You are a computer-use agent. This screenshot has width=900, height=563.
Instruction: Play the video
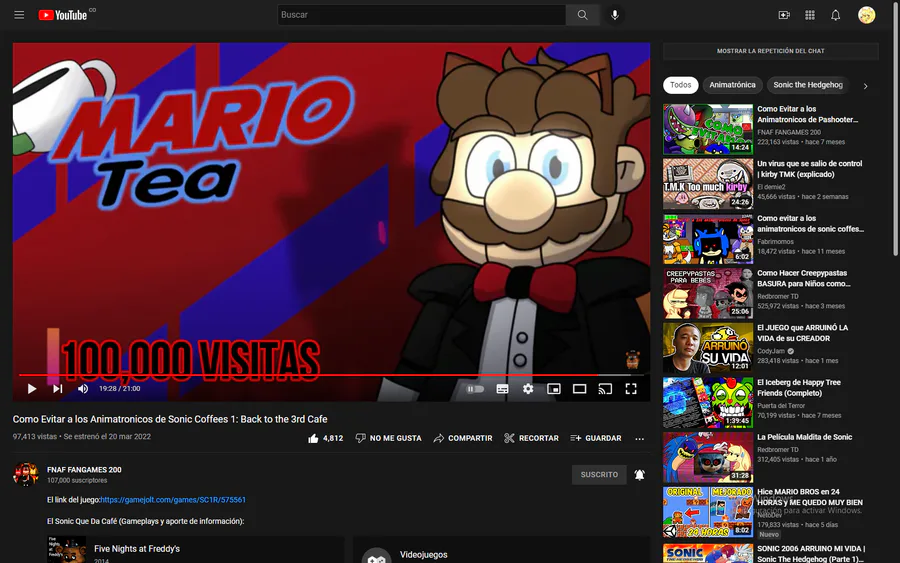click(x=32, y=389)
